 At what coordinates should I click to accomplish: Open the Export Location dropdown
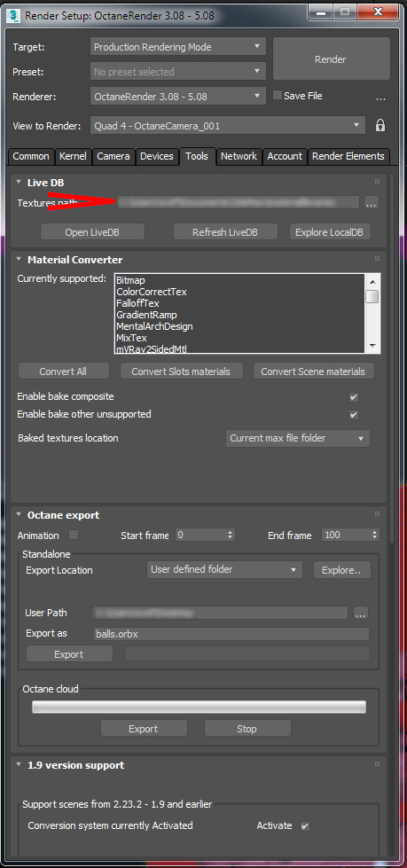pos(225,569)
